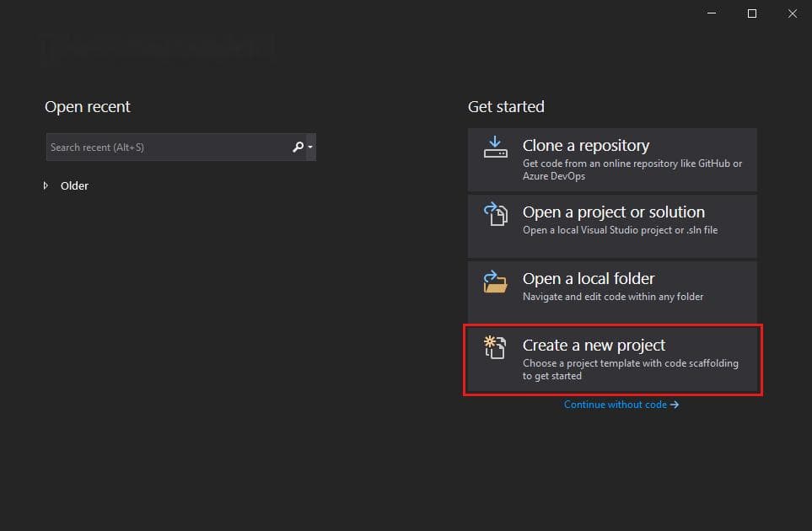The image size is (812, 531).
Task: Click the Clone a repository download icon
Action: (x=495, y=147)
